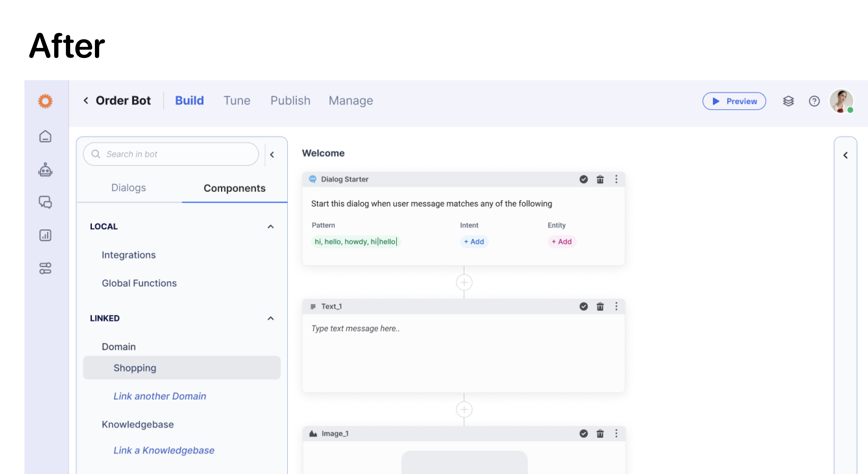Image resolution: width=868 pixels, height=474 pixels.
Task: Delete the Image_1 card
Action: tap(600, 434)
